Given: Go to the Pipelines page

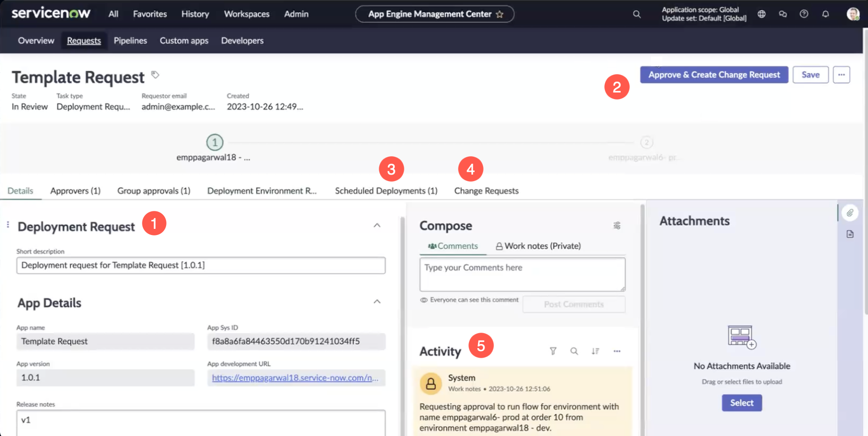Looking at the screenshot, I should [x=130, y=41].
